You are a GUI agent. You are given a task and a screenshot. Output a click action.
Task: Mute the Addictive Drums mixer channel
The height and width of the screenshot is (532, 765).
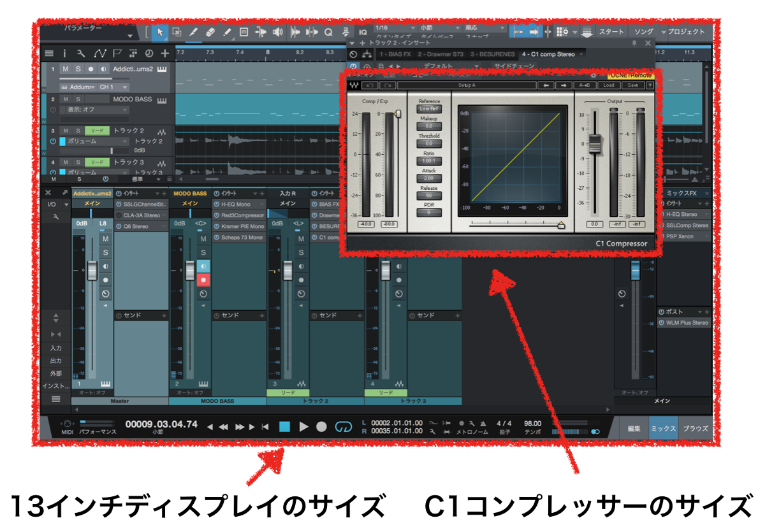coord(105,239)
